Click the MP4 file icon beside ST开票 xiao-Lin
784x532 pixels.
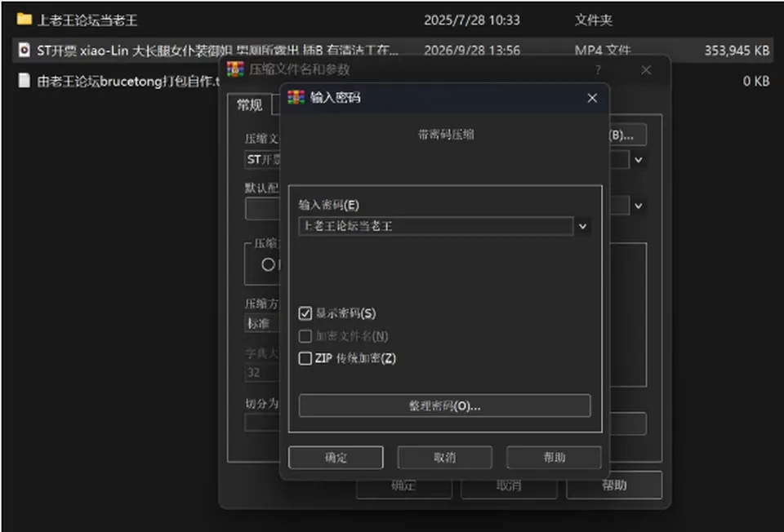(x=24, y=50)
